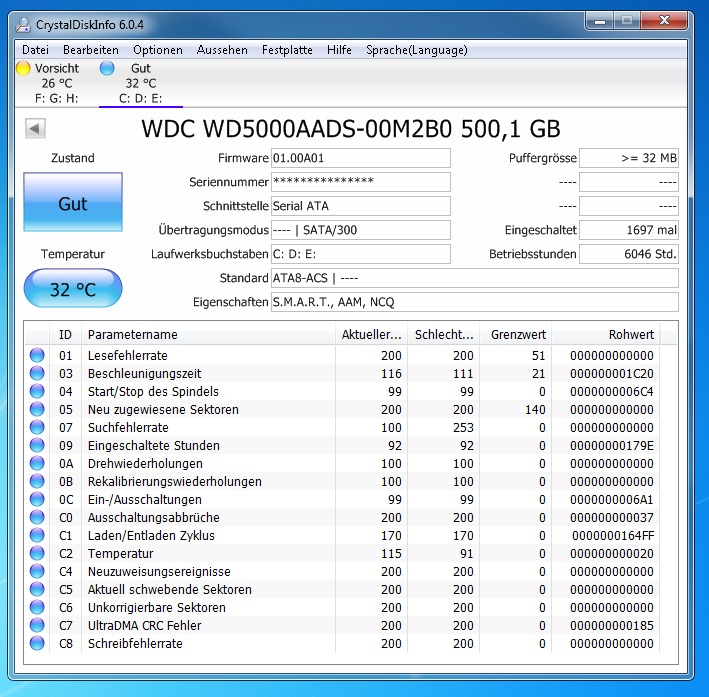Click status orb for Laden/Entladen Zyklus row

point(37,535)
